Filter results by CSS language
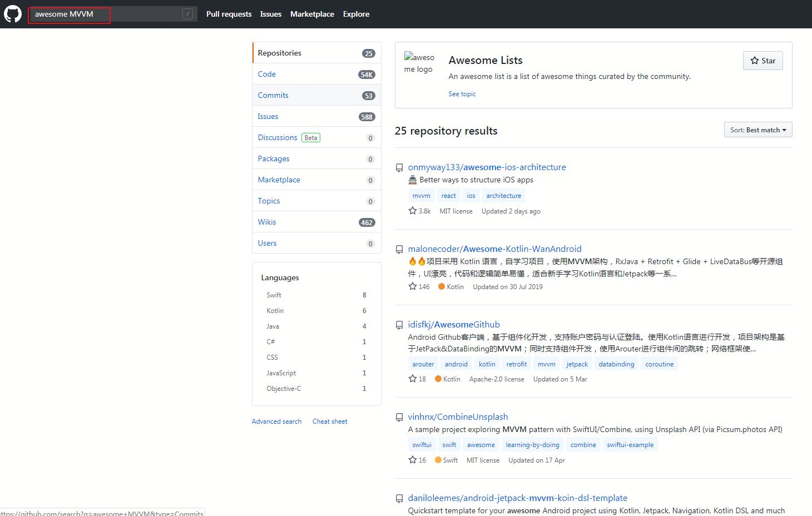Image resolution: width=812 pixels, height=516 pixels. pyautogui.click(x=316, y=358)
